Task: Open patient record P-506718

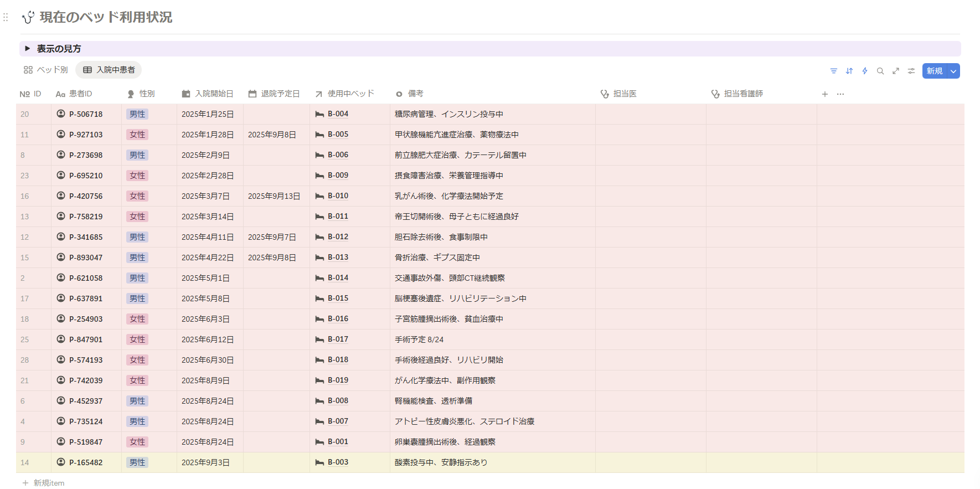Action: (x=86, y=114)
